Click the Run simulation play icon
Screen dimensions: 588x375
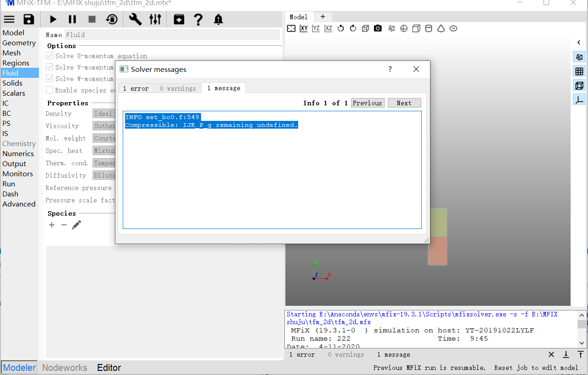click(53, 19)
